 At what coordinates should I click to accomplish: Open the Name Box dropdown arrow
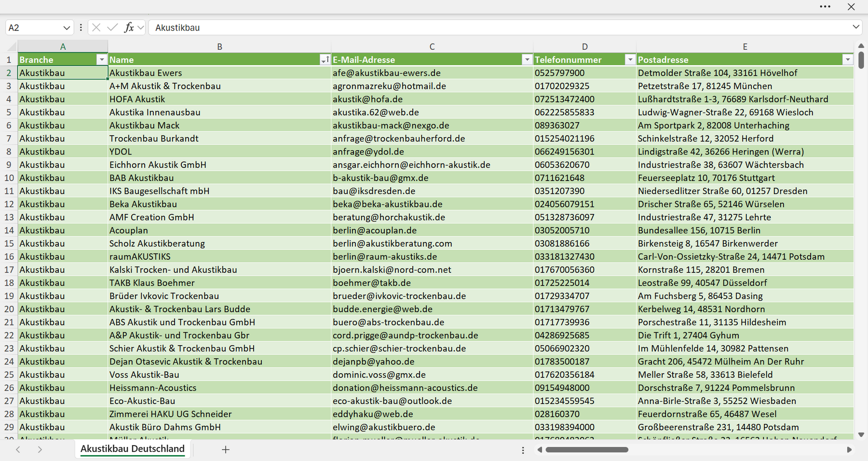click(67, 28)
